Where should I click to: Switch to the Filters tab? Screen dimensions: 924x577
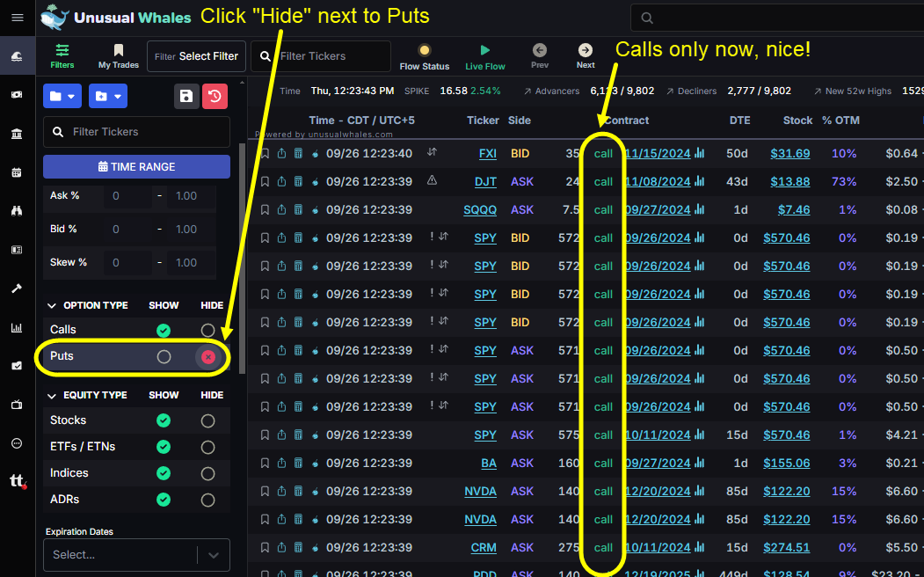click(x=62, y=56)
